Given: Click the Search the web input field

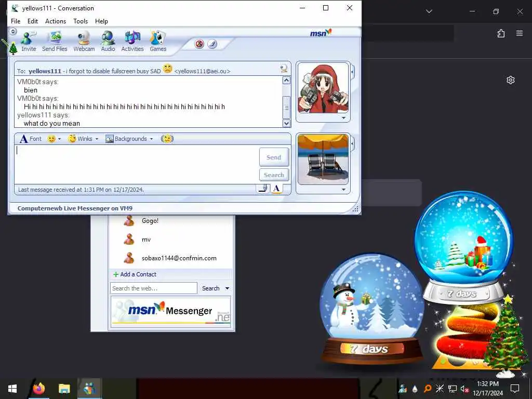Looking at the screenshot, I should pyautogui.click(x=154, y=288).
